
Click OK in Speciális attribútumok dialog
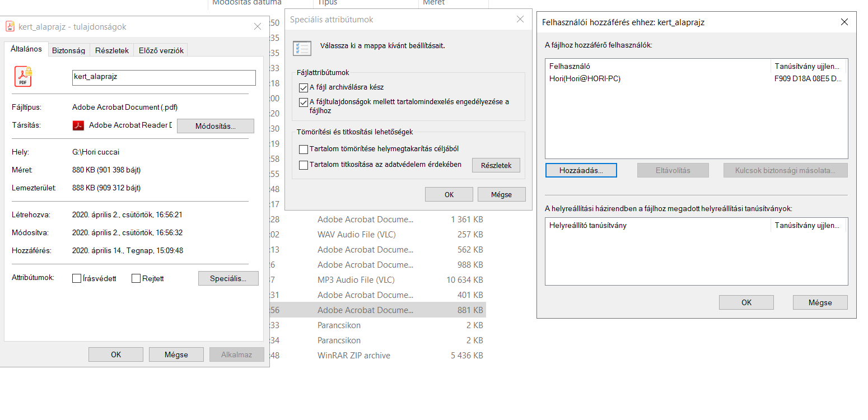tap(449, 194)
